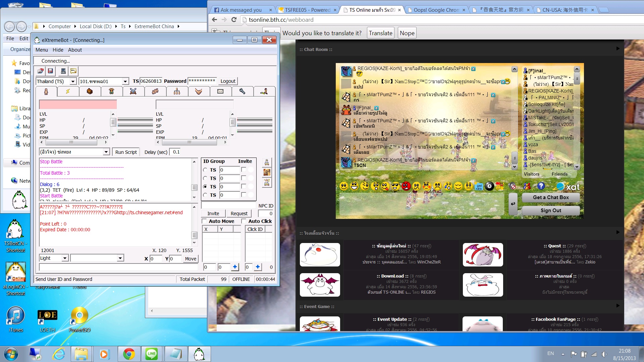Viewport: 644px width, 362px height.
Task: Click the handshake trade tab
Action: 199,91
